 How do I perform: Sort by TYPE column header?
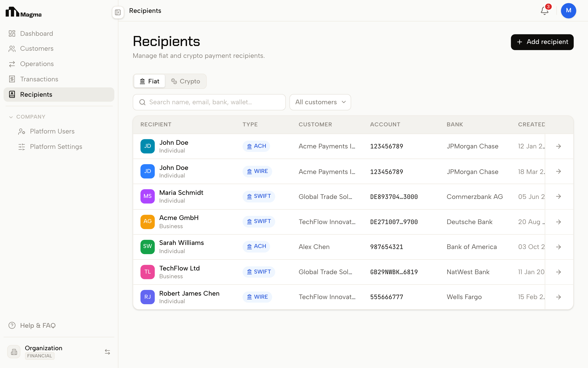(x=250, y=124)
